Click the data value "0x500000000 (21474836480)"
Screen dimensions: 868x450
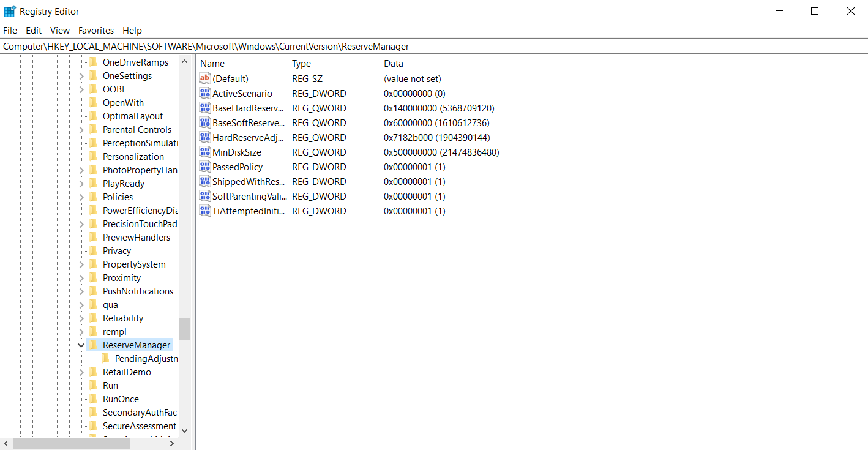(x=441, y=152)
